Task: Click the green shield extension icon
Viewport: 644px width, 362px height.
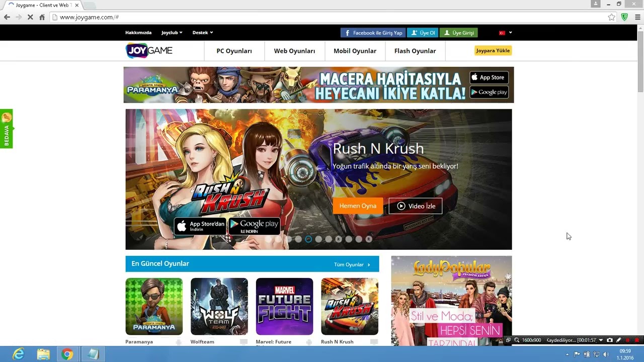Action: 624,17
